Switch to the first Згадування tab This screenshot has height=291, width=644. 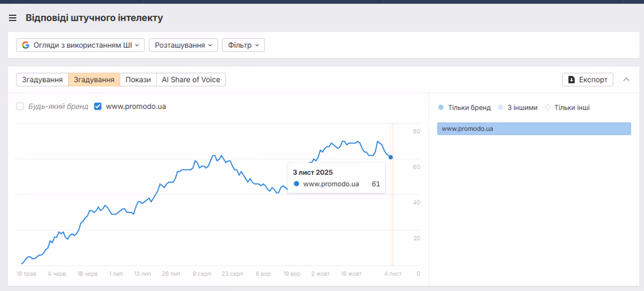pyautogui.click(x=42, y=80)
